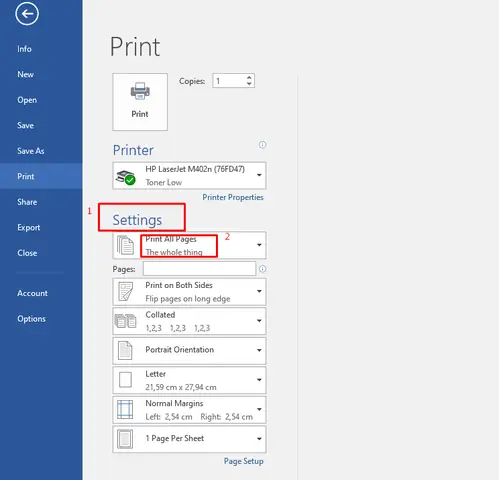
Task: Open the Export menu item
Action: pos(29,228)
